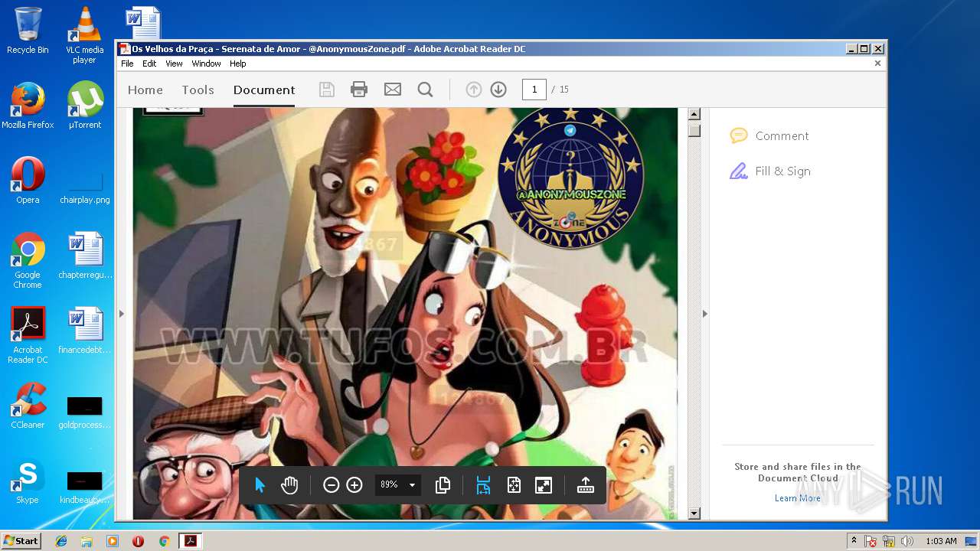Viewport: 980px width, 551px height.
Task: Open file explorer from taskbar
Action: point(87,541)
